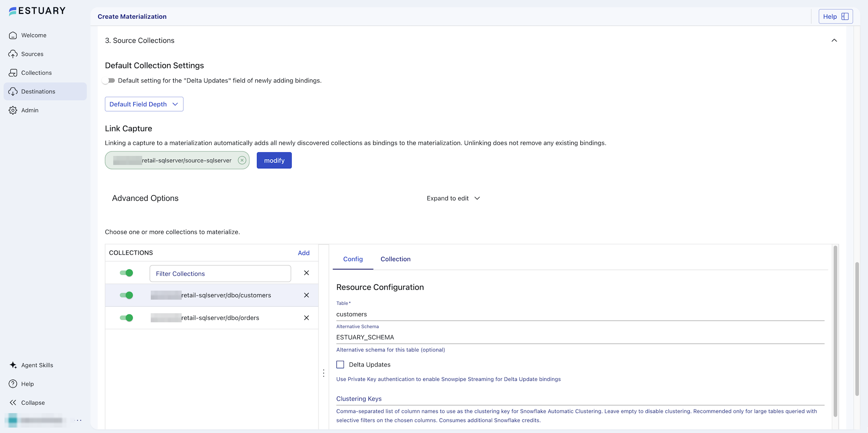Click the Sources cloud-upload icon

[x=13, y=54]
